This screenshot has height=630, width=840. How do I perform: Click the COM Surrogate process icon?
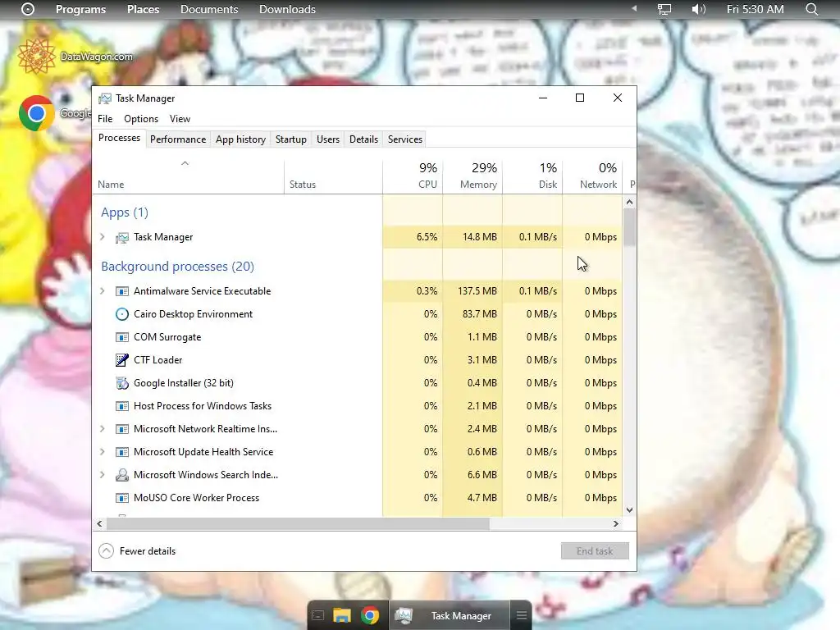coord(122,337)
